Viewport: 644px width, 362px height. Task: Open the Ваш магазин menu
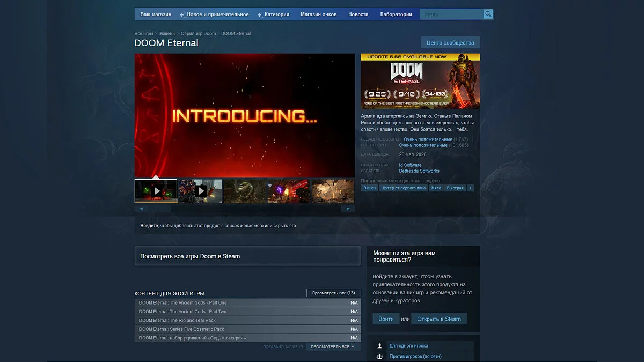[156, 14]
